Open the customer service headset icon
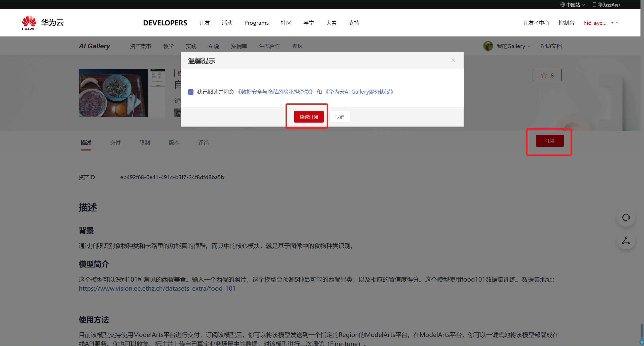This screenshot has height=346, width=644. coord(626,218)
